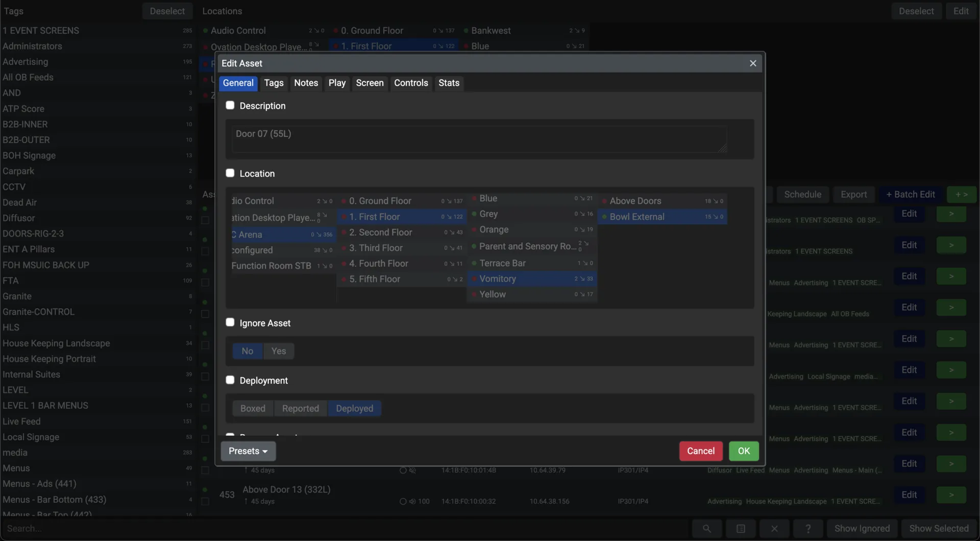The width and height of the screenshot is (980, 541).
Task: Enable the Deployment checkbox
Action: (x=230, y=380)
